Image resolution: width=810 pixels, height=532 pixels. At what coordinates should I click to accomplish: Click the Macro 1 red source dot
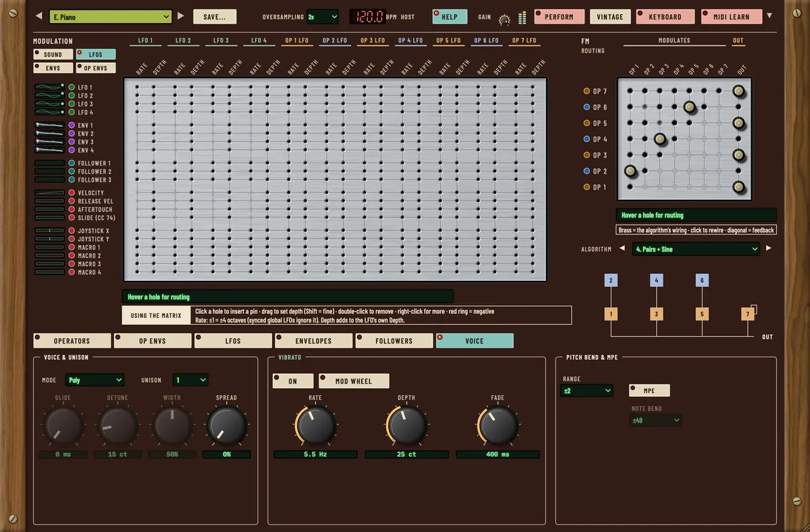72,248
